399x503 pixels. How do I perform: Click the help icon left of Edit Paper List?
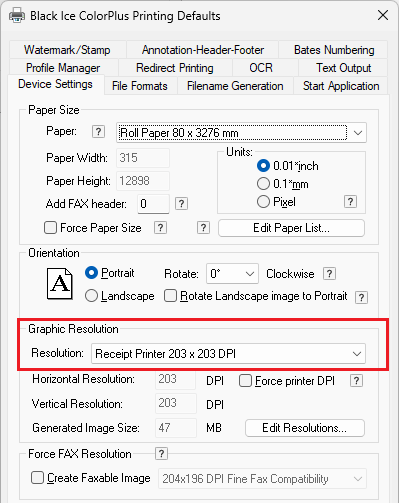[203, 228]
